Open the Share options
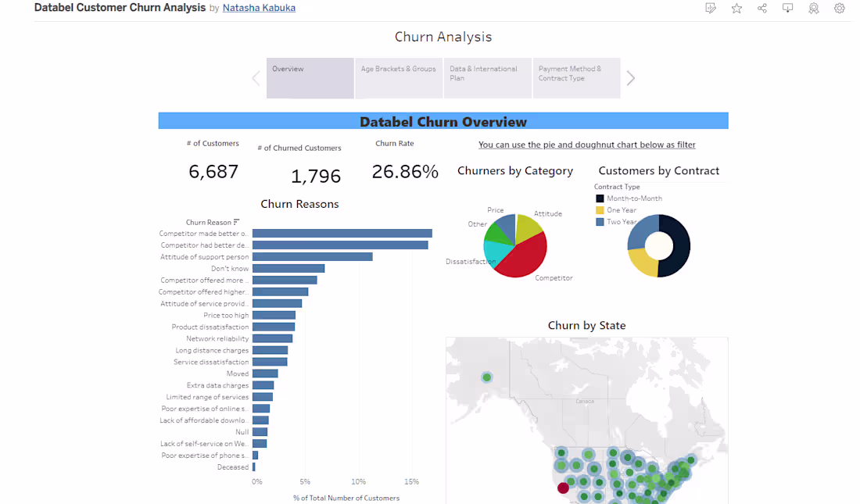This screenshot has width=860, height=504. click(x=762, y=8)
